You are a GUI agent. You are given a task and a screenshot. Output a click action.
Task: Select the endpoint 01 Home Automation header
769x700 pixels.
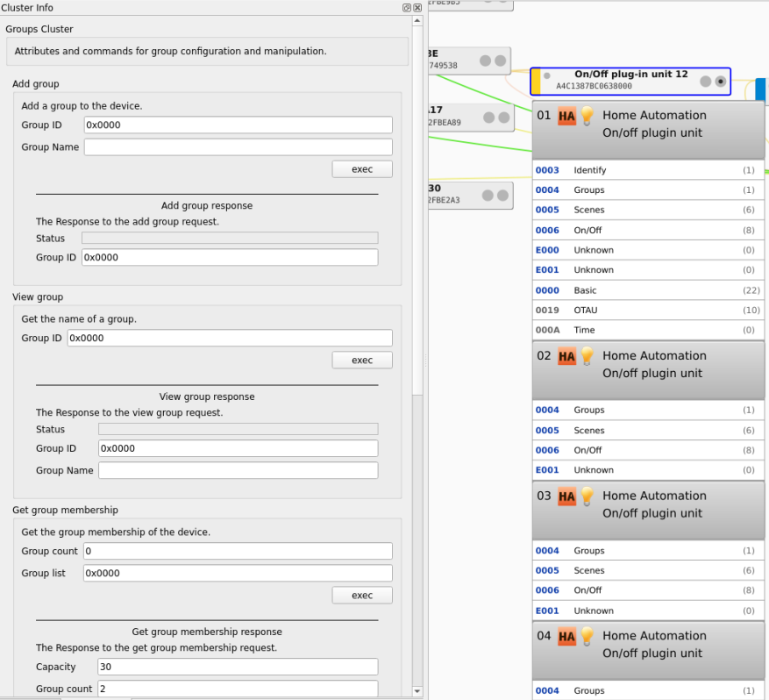(648, 130)
